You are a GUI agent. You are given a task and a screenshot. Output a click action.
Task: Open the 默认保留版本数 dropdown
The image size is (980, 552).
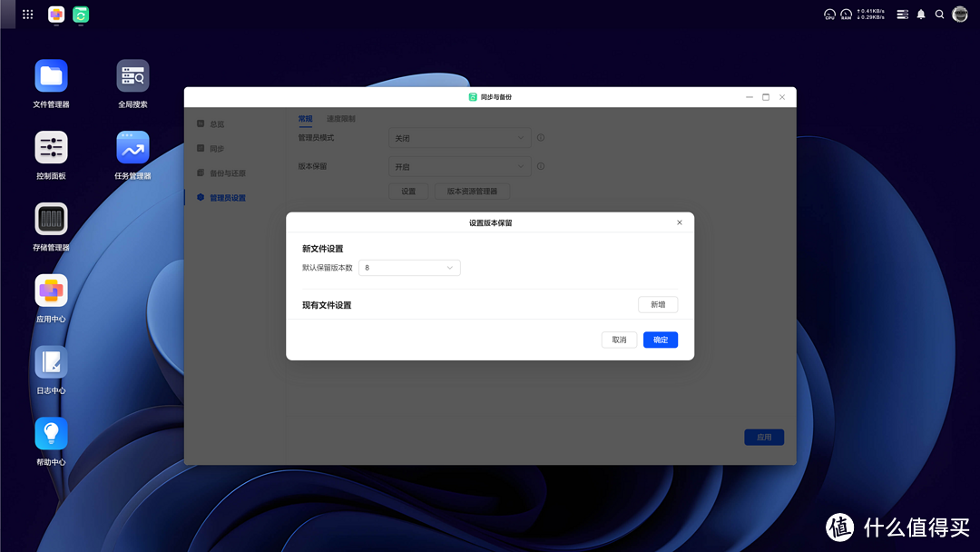coord(408,267)
